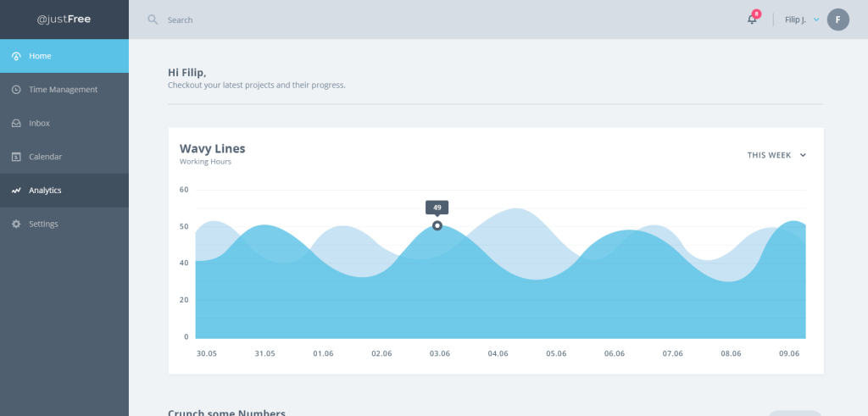This screenshot has height=416, width=868.
Task: Click the Settings gear icon
Action: [x=16, y=225]
